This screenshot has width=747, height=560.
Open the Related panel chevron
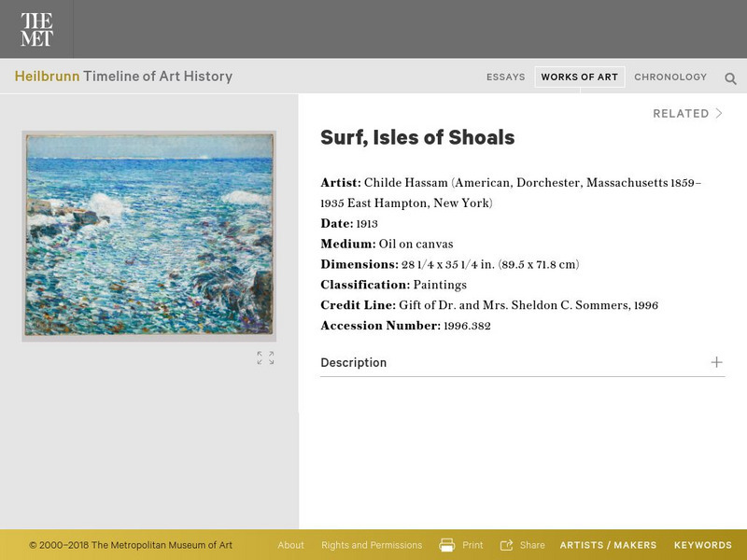(719, 113)
